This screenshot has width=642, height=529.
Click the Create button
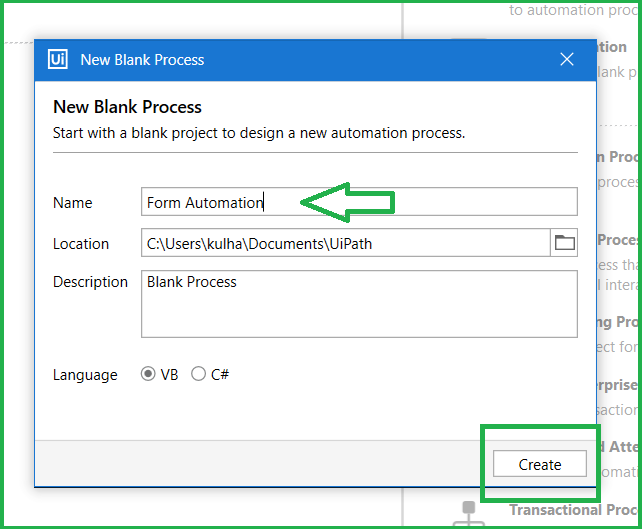(539, 464)
